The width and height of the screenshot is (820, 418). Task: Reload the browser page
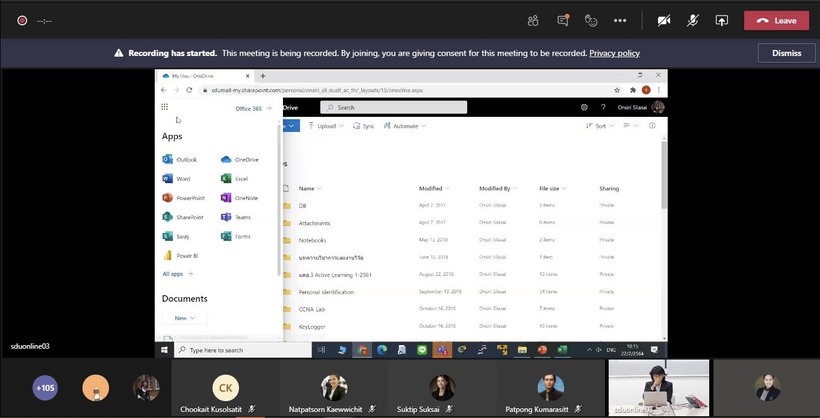189,90
